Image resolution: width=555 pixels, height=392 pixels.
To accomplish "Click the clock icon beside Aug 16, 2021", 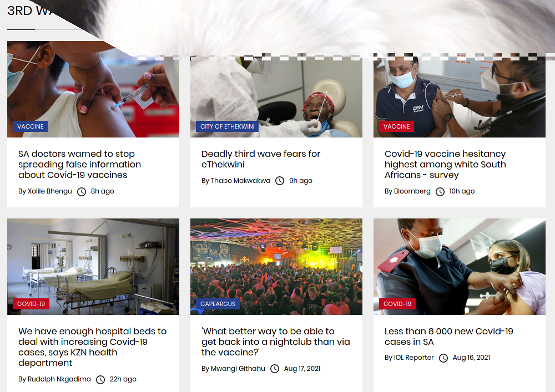I will (443, 358).
